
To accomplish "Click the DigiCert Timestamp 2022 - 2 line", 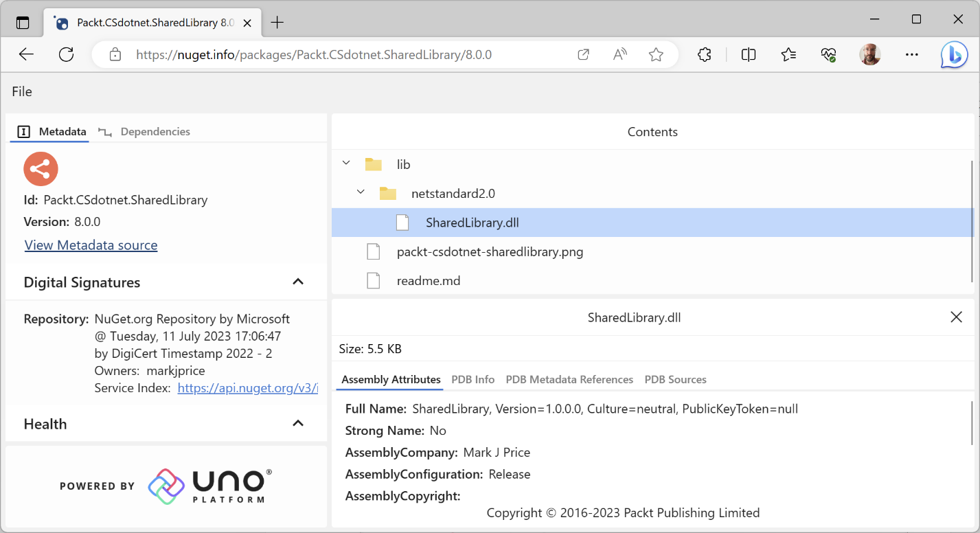I will pyautogui.click(x=183, y=354).
